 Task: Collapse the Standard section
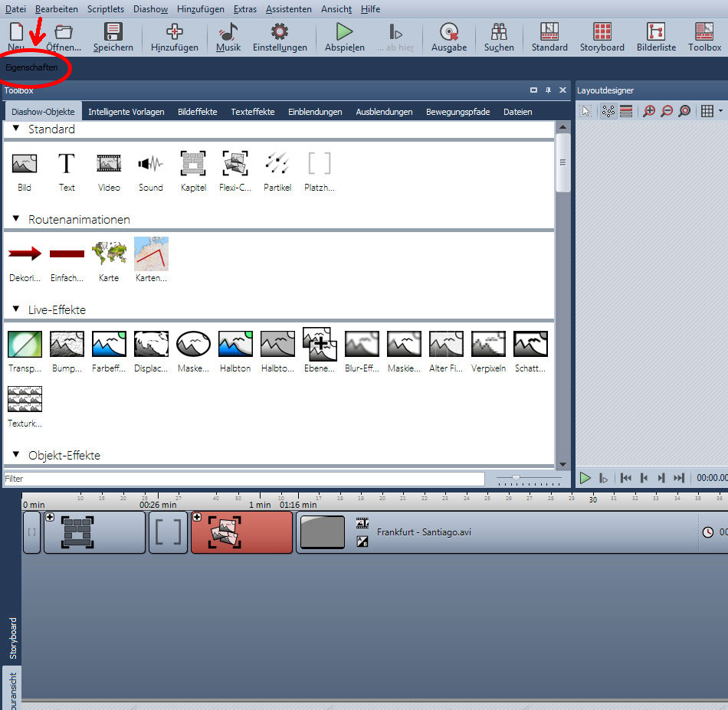tap(16, 129)
